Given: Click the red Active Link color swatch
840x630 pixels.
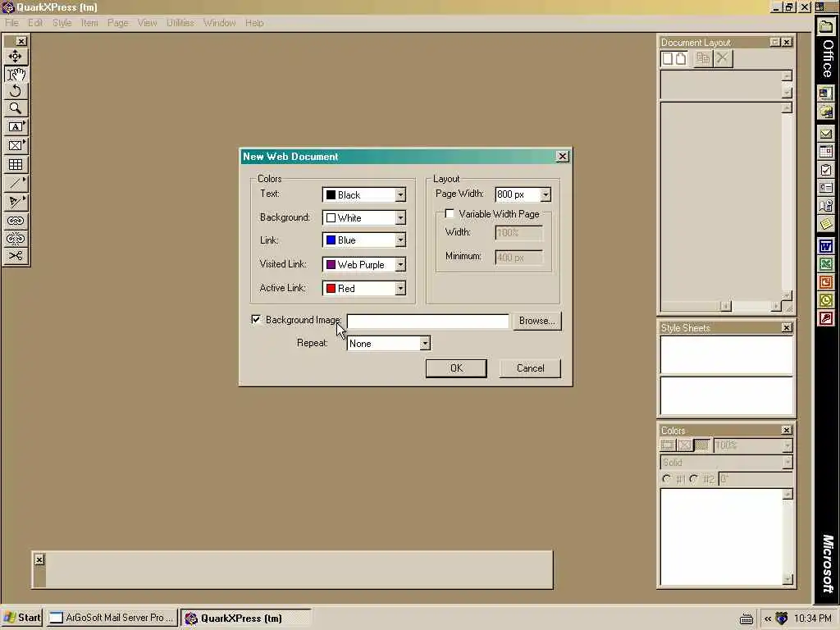Looking at the screenshot, I should tap(331, 289).
